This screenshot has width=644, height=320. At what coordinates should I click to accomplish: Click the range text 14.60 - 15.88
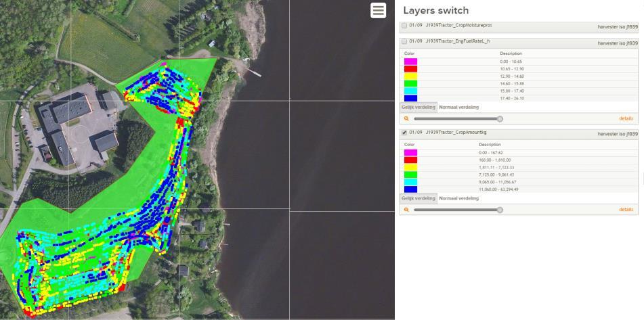[x=512, y=84]
